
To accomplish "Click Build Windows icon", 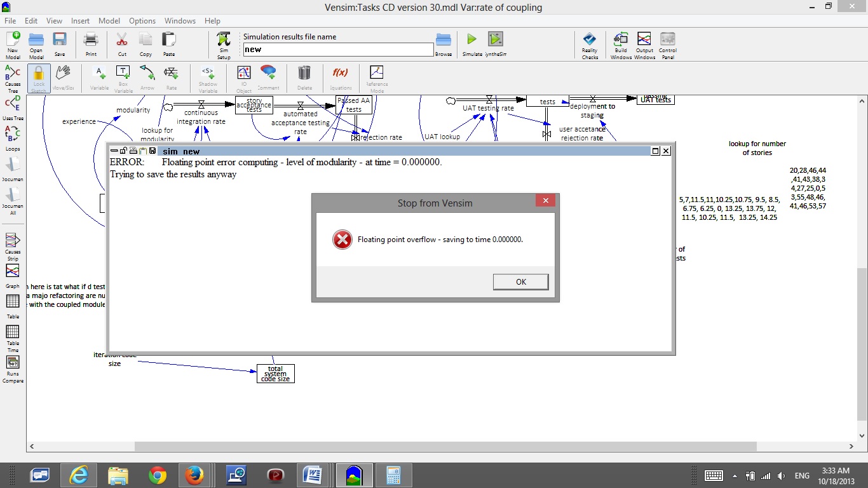I will pyautogui.click(x=621, y=46).
